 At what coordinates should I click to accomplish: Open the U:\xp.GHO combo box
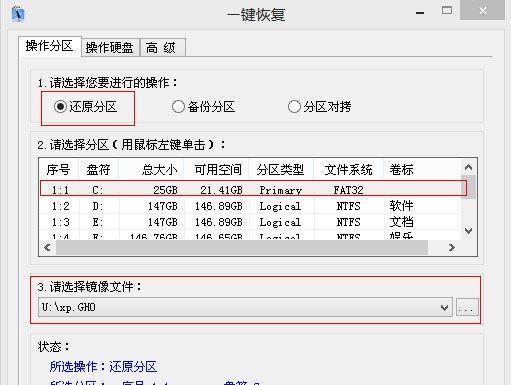click(x=245, y=307)
